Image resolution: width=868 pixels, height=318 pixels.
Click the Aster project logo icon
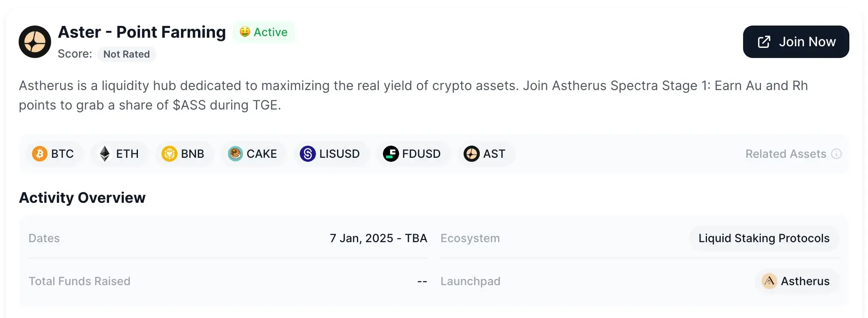point(35,42)
